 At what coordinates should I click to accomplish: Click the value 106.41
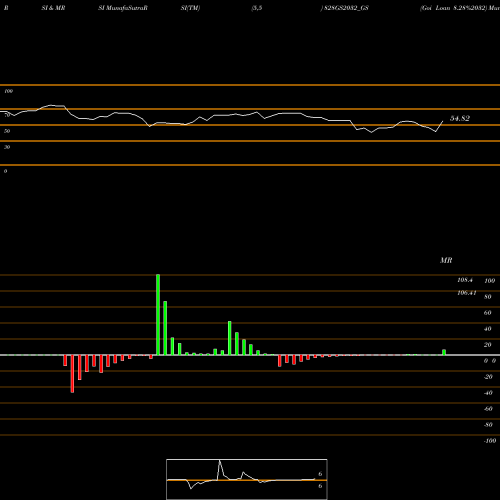tap(467, 293)
